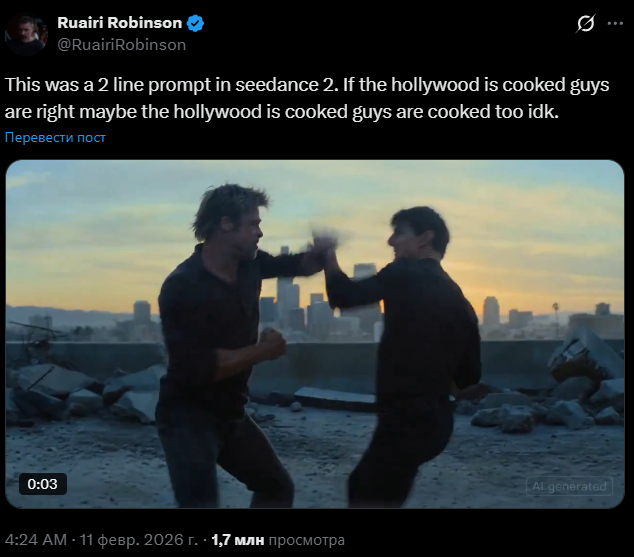The width and height of the screenshot is (634, 557).
Task: Open the @RuairiRobinson handle link
Action: pyautogui.click(x=122, y=45)
